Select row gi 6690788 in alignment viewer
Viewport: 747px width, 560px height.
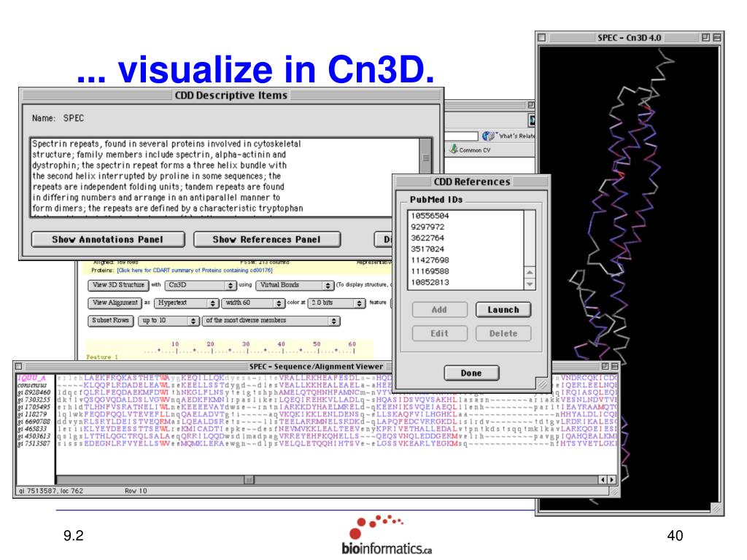click(x=34, y=422)
